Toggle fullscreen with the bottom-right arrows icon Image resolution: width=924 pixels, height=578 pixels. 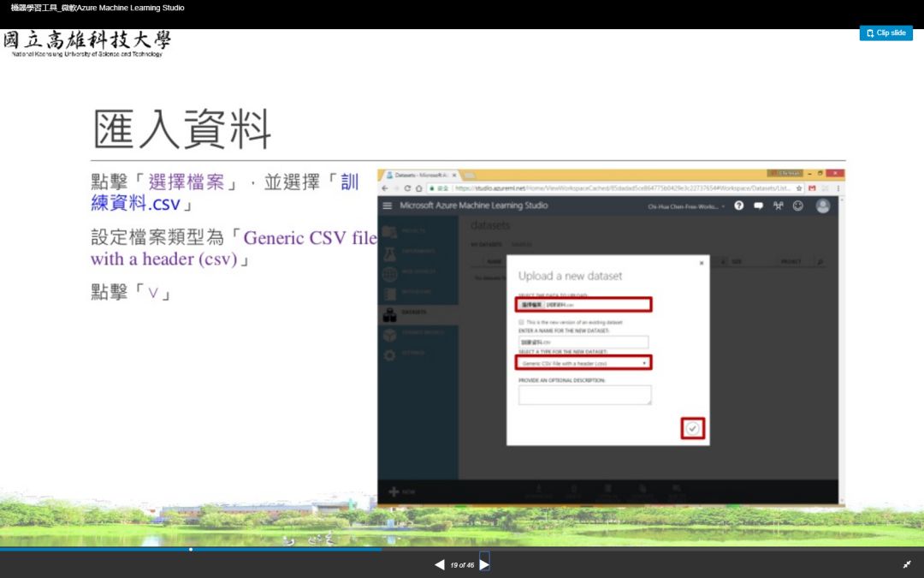coord(907,564)
